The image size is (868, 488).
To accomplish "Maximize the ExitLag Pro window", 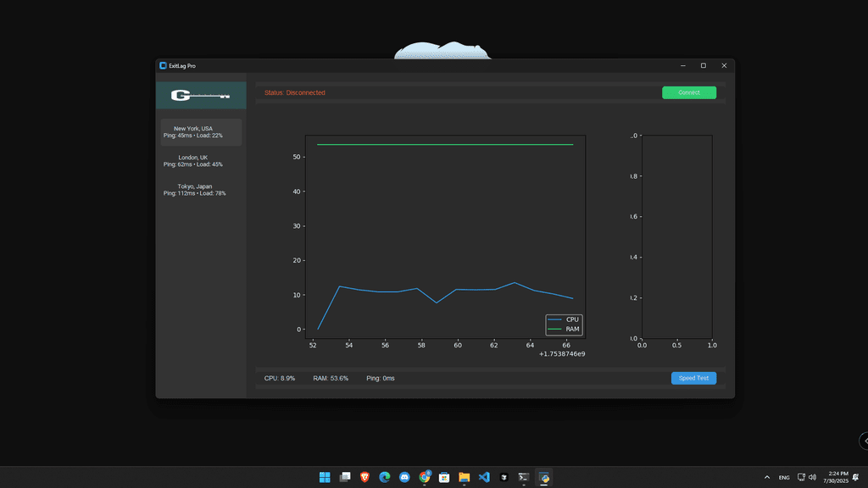I will [x=704, y=65].
